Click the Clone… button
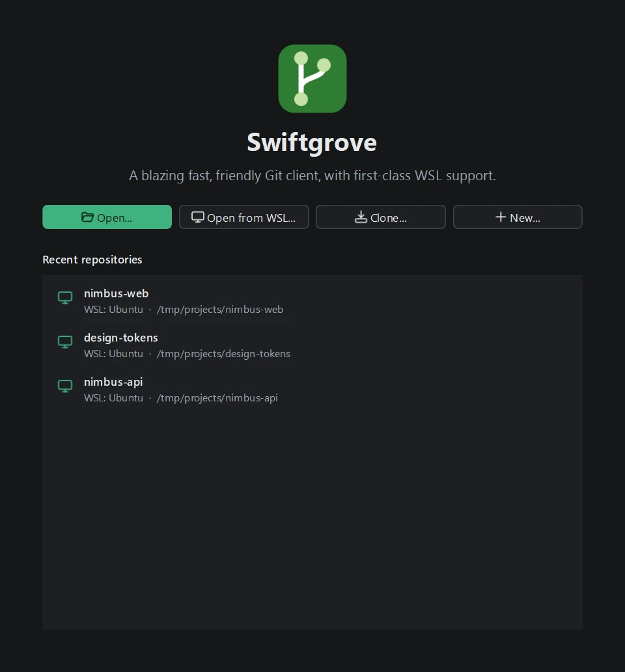Image resolution: width=625 pixels, height=672 pixels. pyautogui.click(x=381, y=217)
